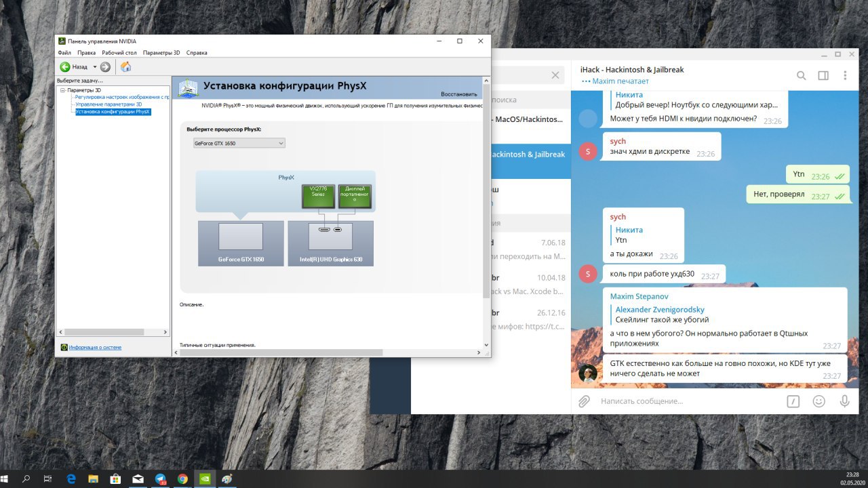This screenshot has width=868, height=488.
Task: Open Google Chrome from taskbar
Action: [x=182, y=479]
